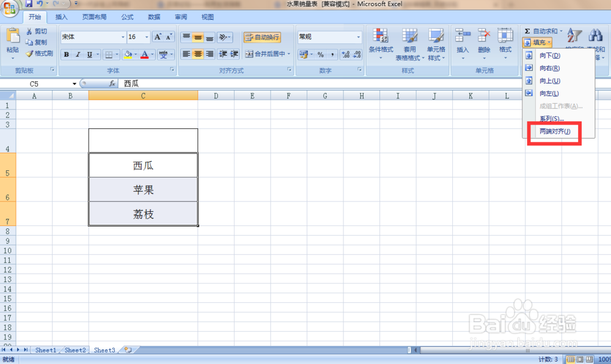The width and height of the screenshot is (611, 364).
Task: Decrease font size with the small A
Action: coord(169,37)
